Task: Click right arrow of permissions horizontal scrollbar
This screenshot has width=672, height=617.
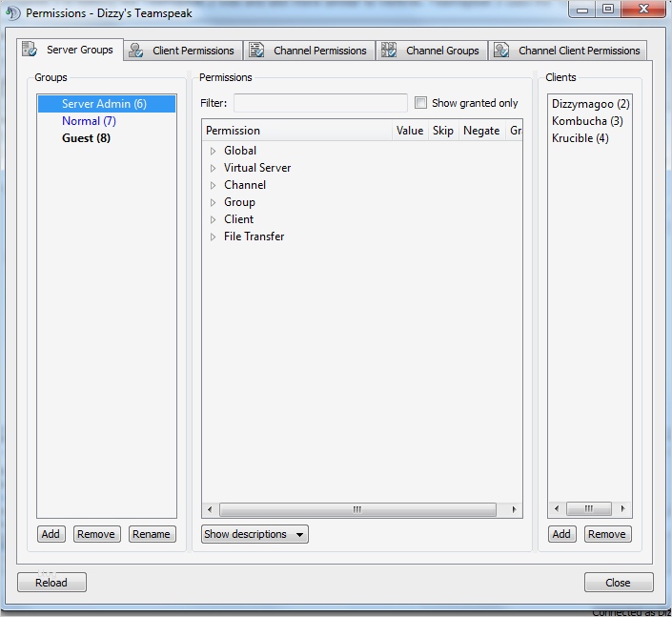Action: pos(514,509)
